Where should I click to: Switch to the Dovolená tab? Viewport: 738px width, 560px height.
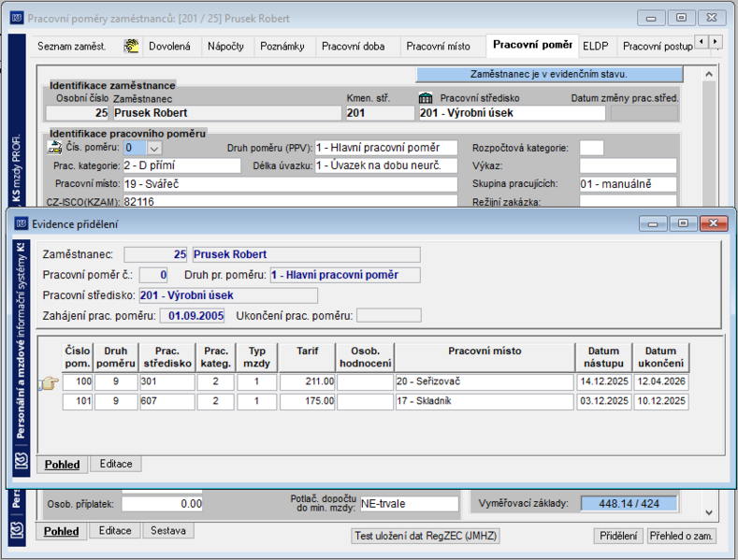coord(169,46)
